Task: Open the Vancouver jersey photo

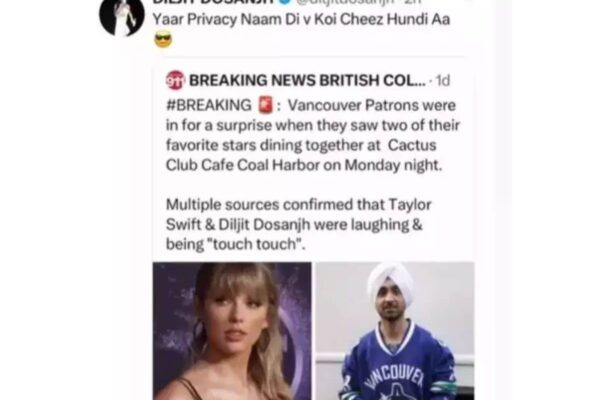Action: coord(395,331)
